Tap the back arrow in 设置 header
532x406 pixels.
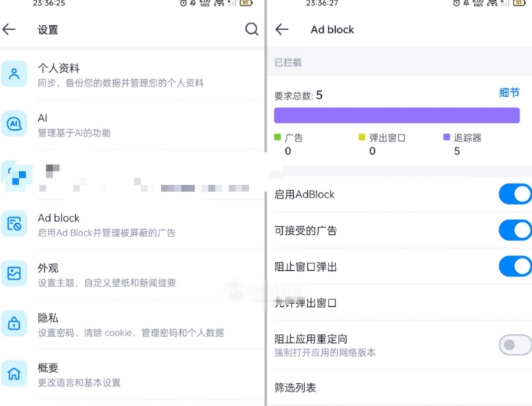[x=10, y=29]
